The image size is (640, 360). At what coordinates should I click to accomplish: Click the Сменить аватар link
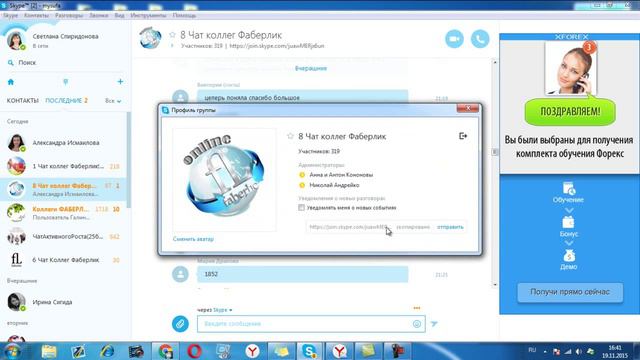click(193, 239)
